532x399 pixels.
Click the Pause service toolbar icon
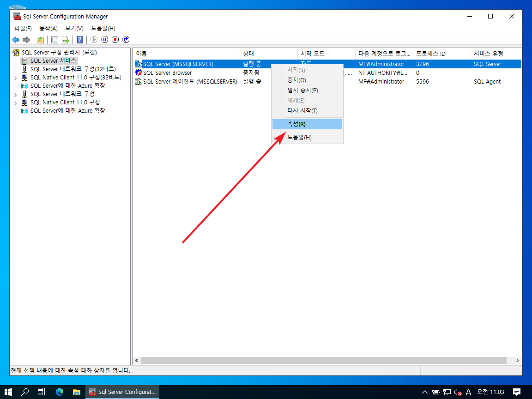click(x=105, y=40)
